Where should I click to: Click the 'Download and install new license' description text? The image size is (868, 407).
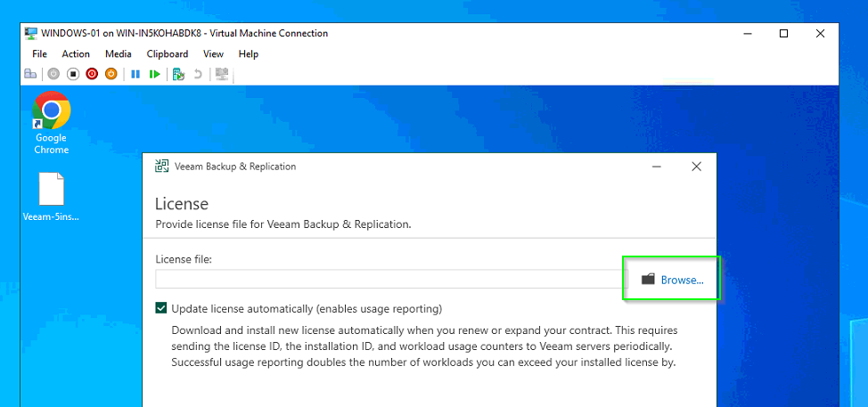[424, 346]
